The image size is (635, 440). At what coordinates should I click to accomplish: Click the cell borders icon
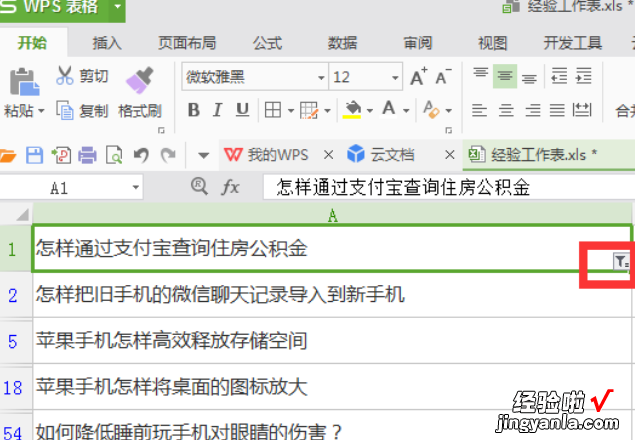pos(273,110)
